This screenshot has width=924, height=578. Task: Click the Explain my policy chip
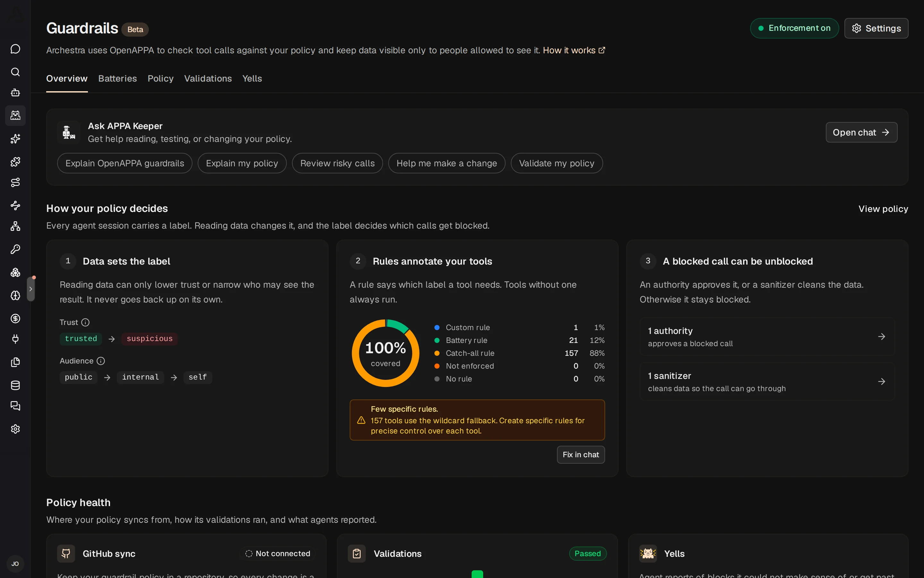click(x=242, y=163)
